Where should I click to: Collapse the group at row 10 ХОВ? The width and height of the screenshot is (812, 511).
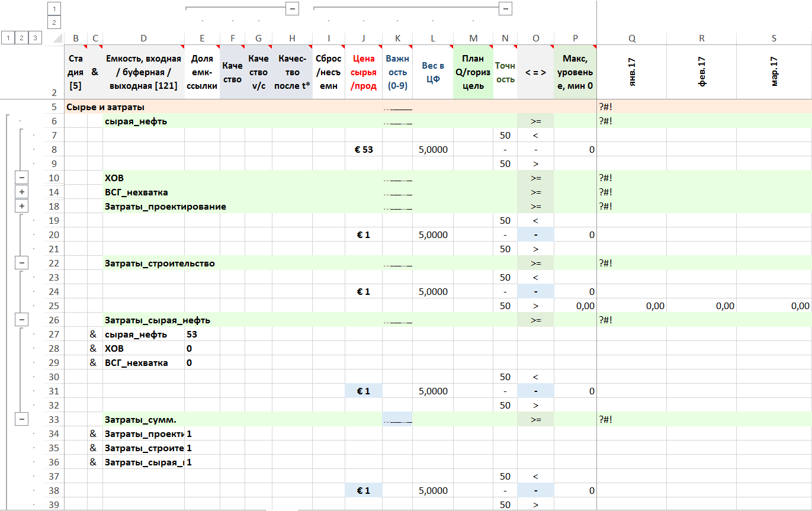22,178
